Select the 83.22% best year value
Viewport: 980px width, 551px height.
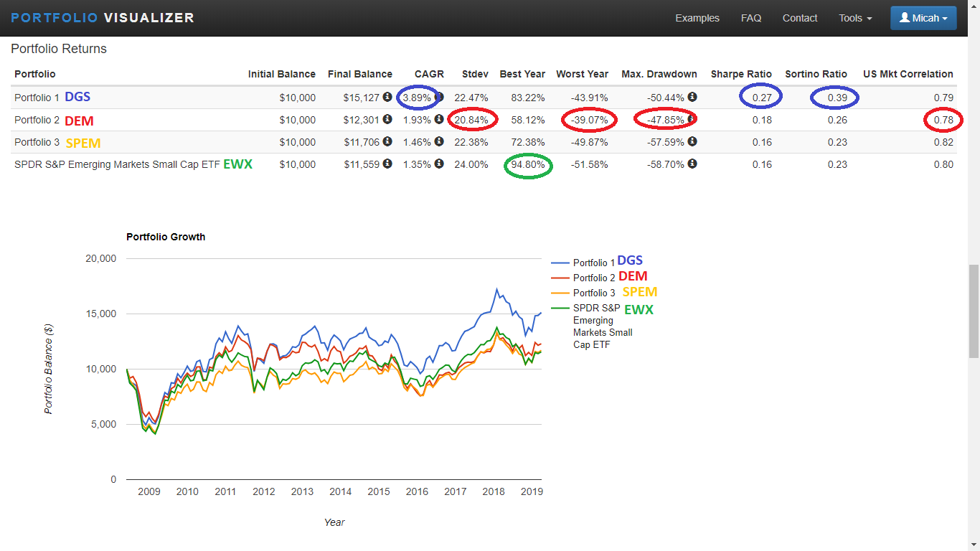pyautogui.click(x=527, y=98)
